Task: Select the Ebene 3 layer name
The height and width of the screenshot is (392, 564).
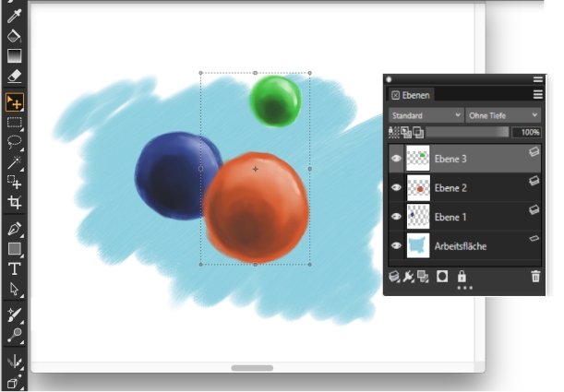Action: (x=450, y=159)
